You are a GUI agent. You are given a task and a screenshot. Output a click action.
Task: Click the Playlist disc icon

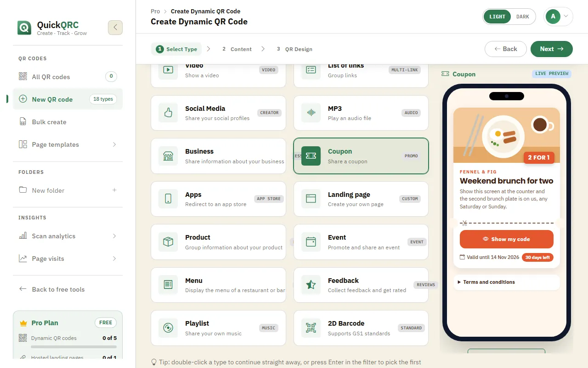168,328
